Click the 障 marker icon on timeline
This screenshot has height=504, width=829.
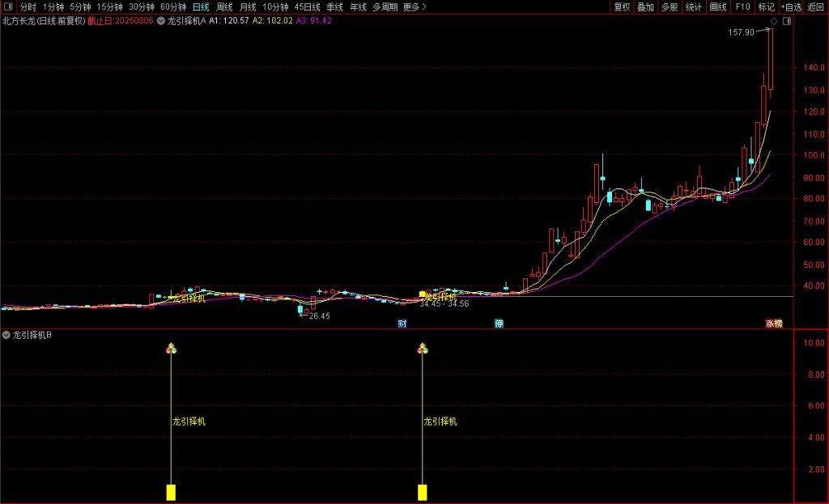[x=499, y=324]
